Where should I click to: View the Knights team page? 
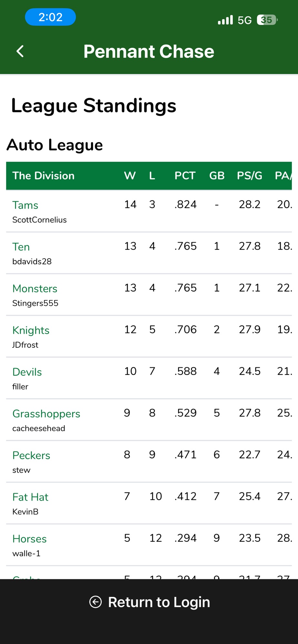coord(31,330)
